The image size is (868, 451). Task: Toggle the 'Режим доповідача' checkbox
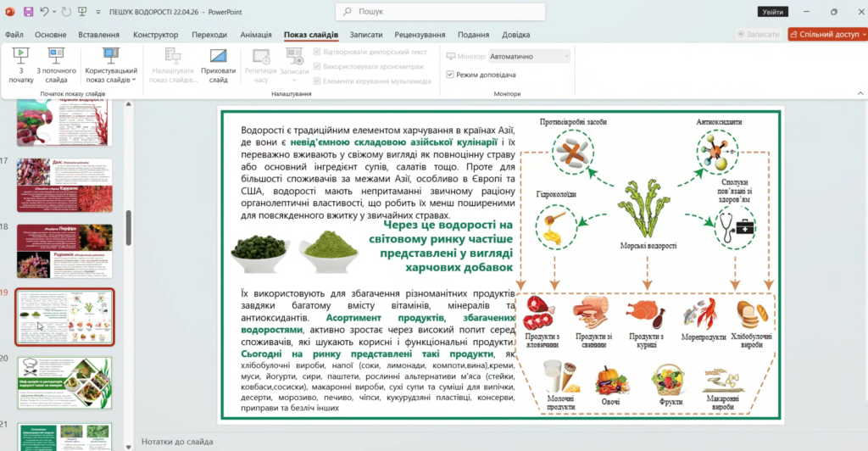click(450, 75)
